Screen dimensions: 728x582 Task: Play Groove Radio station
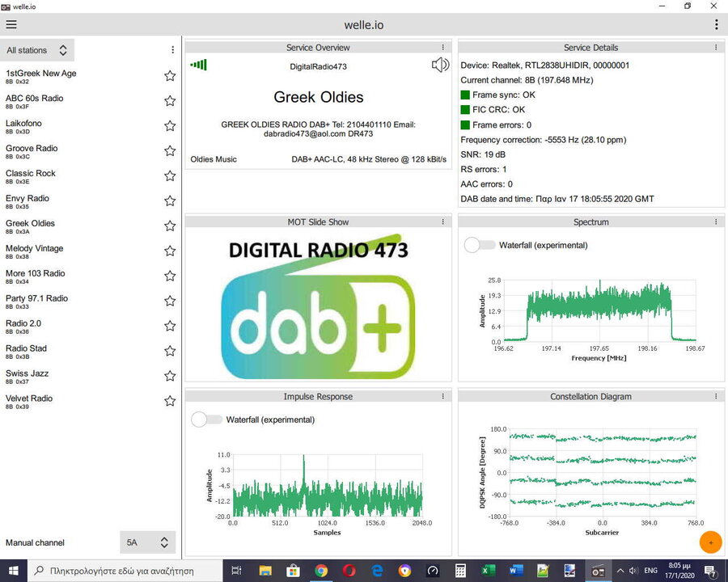coord(32,151)
